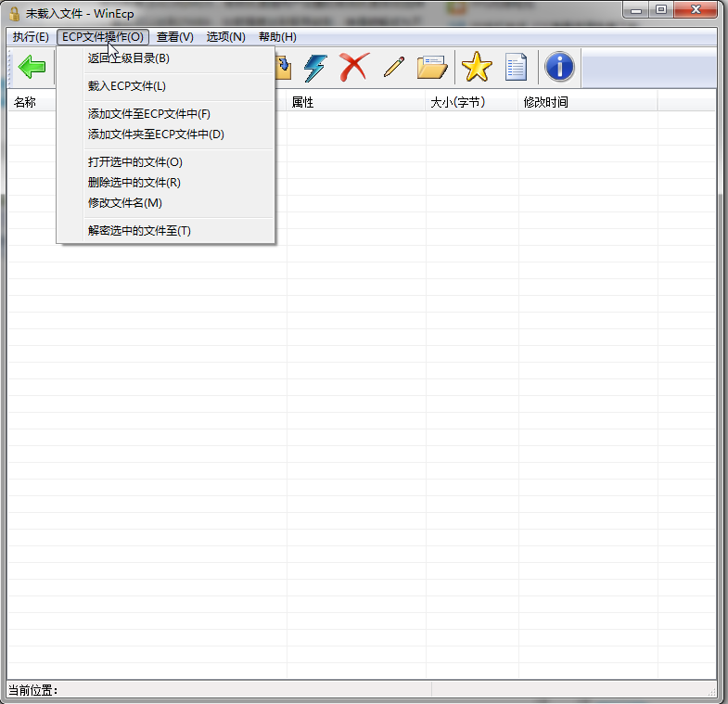Click the text document toolbar icon

click(x=517, y=68)
